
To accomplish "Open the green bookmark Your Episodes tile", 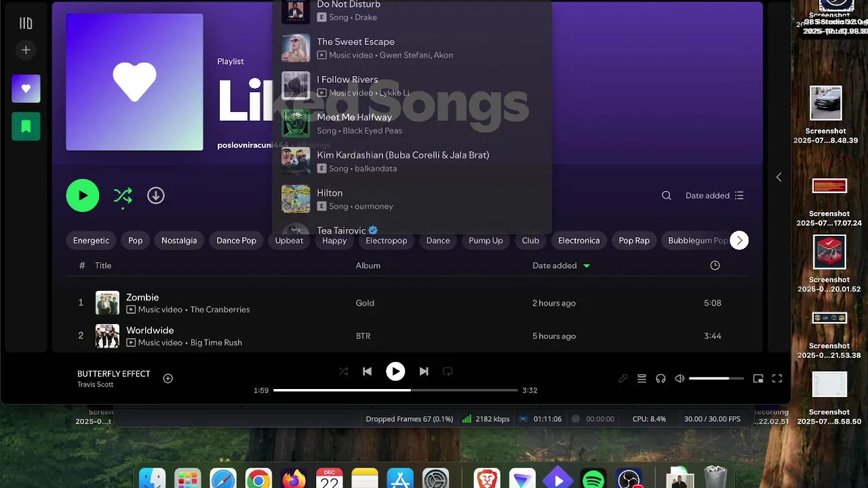I will tap(26, 126).
